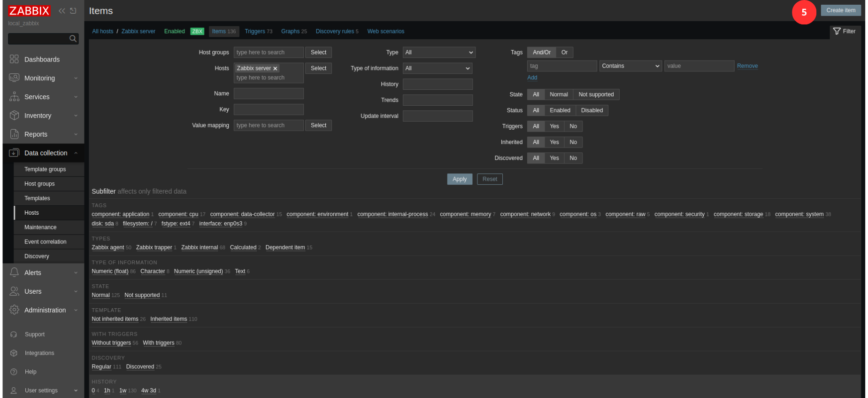868x398 pixels.
Task: Click the Data collection icon
Action: (14, 153)
